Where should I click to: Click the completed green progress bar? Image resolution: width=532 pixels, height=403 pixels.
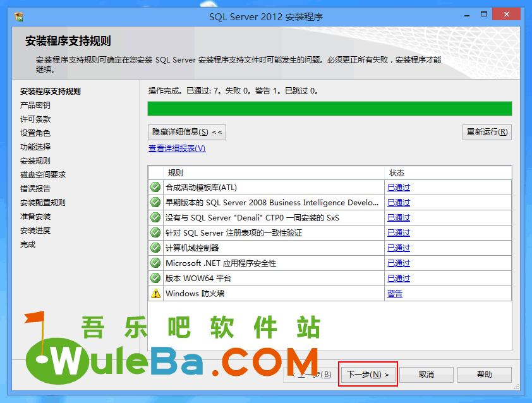(330, 109)
